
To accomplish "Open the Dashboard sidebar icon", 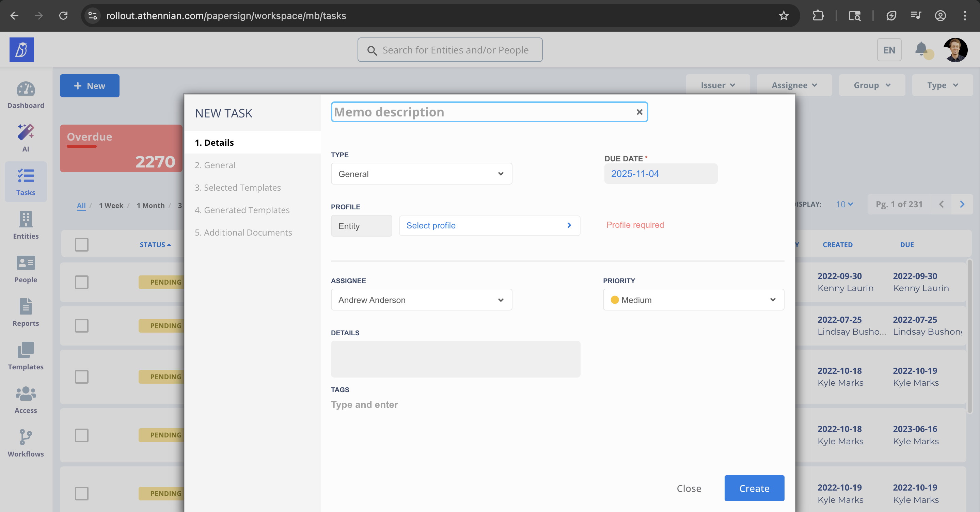I will [26, 90].
